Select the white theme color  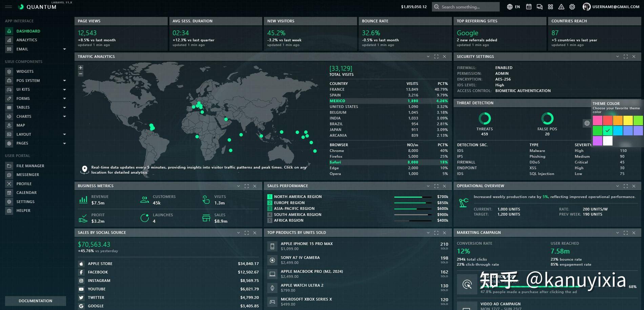click(x=608, y=140)
